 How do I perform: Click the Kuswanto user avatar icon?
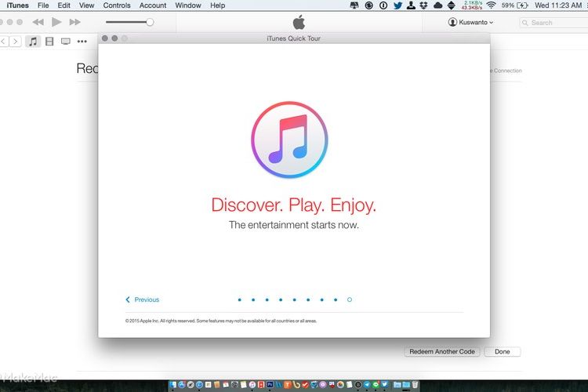[452, 22]
